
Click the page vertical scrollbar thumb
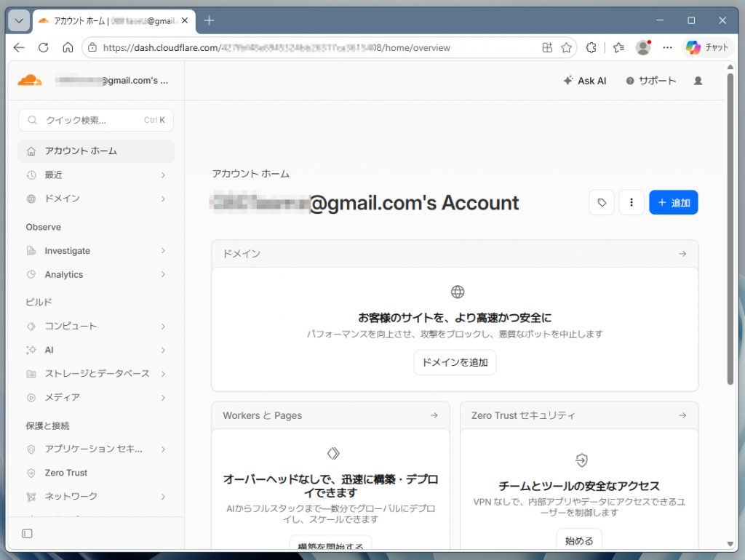click(x=730, y=228)
